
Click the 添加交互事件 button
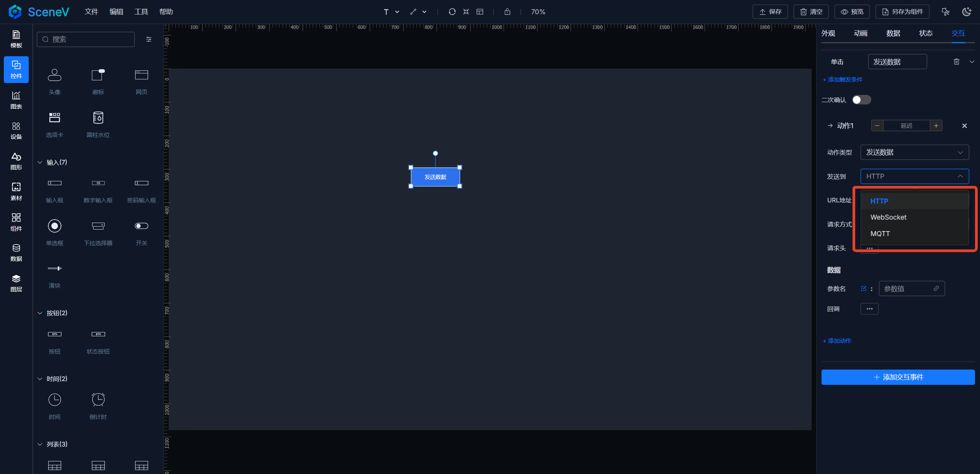coord(898,377)
